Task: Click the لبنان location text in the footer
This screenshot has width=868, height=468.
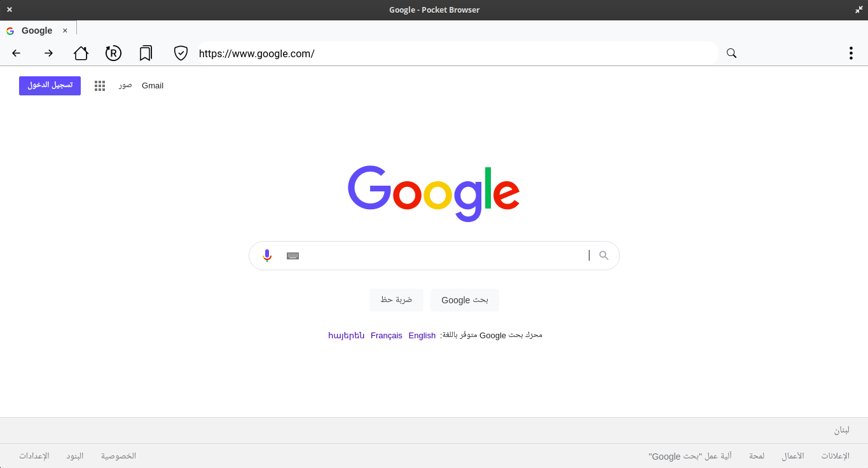Action: click(842, 430)
